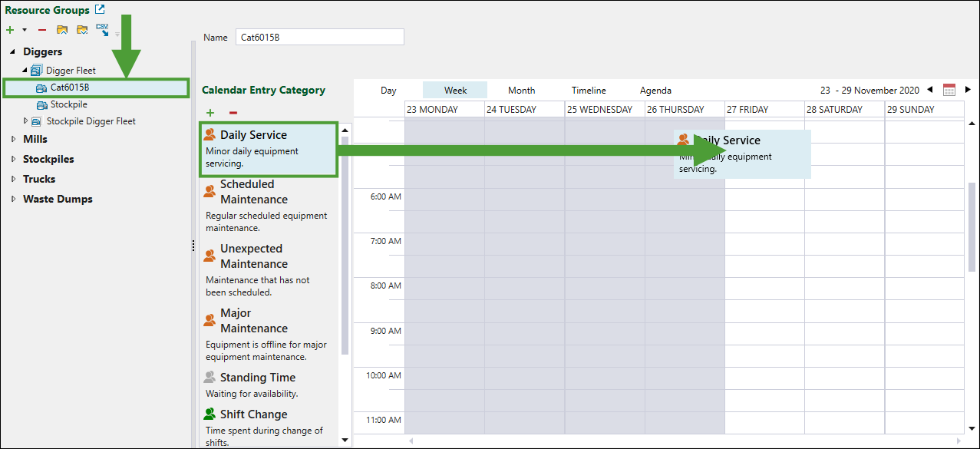Image resolution: width=980 pixels, height=449 pixels.
Task: Click the collapse-all folder icon
Action: [62, 30]
